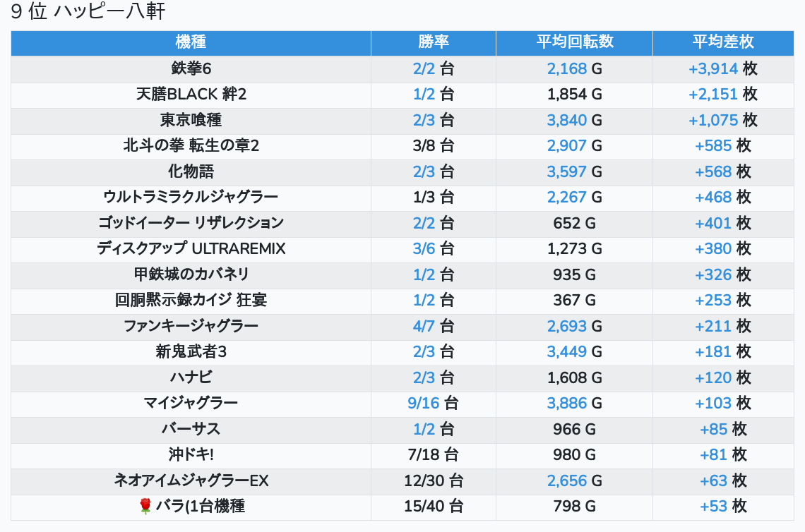Click the 機種 column header

191,42
